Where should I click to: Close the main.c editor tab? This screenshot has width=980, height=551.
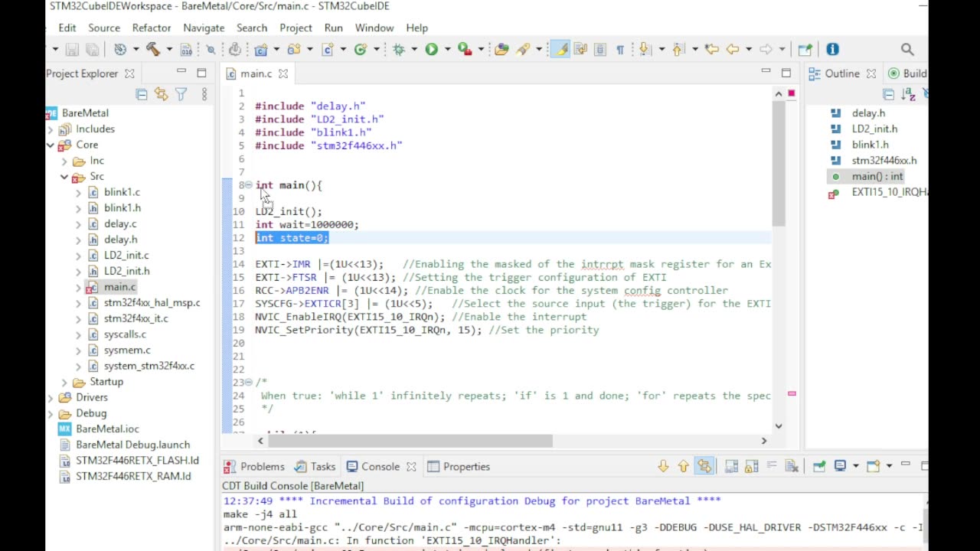click(x=283, y=73)
